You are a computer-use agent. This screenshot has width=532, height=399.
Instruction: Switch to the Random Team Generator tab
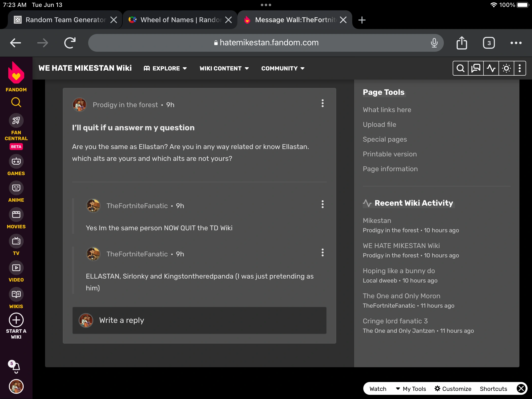(x=62, y=20)
